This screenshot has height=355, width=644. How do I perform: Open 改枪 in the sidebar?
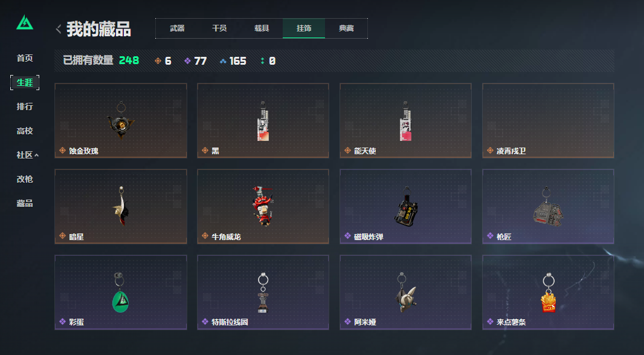pos(25,179)
